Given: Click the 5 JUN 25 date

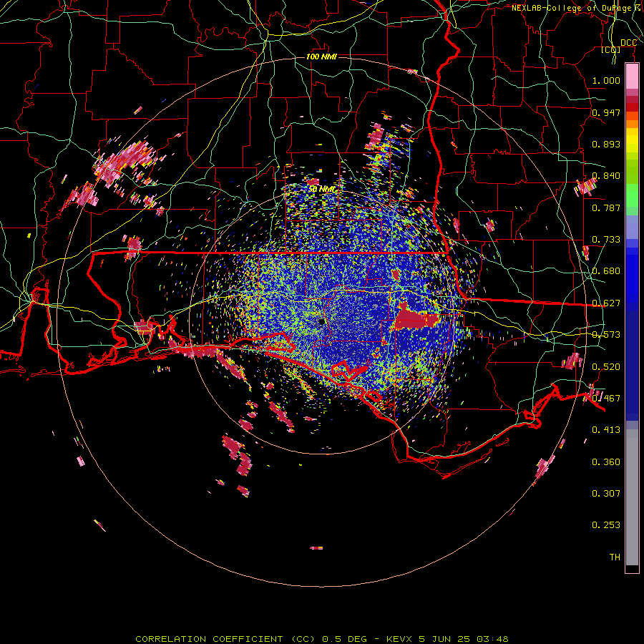Looking at the screenshot, I should tap(444, 639).
